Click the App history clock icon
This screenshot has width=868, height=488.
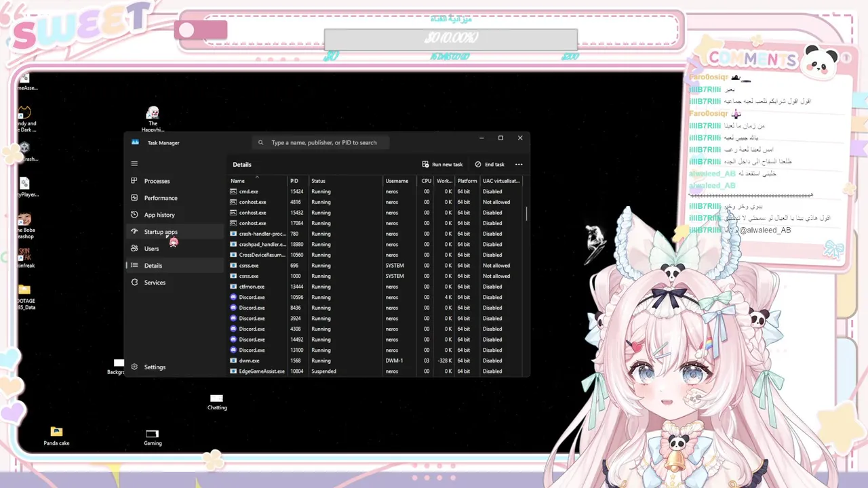(x=134, y=215)
